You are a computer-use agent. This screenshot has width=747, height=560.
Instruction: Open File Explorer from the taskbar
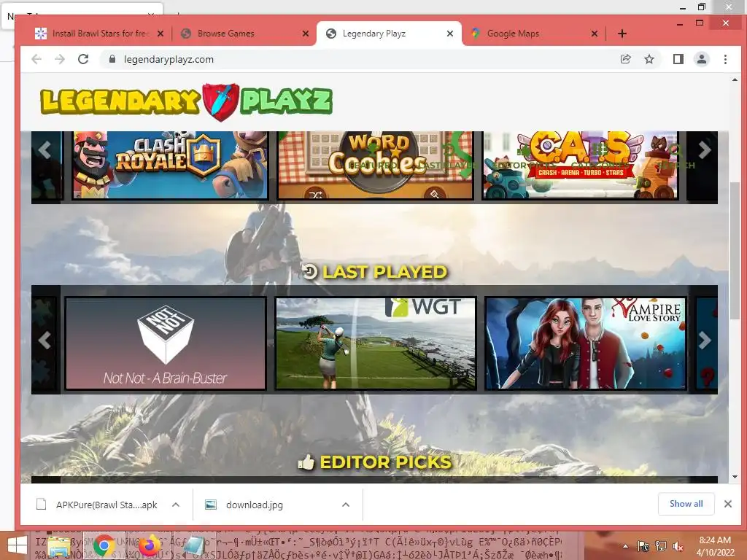60,545
